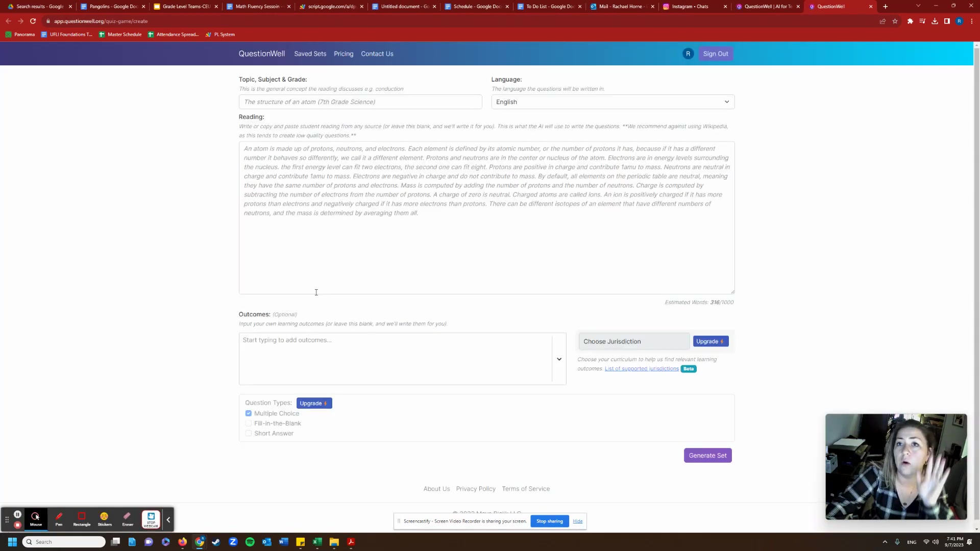Viewport: 980px width, 551px height.
Task: Collapse the Screencastify toolbar with the chevron
Action: pyautogui.click(x=168, y=519)
